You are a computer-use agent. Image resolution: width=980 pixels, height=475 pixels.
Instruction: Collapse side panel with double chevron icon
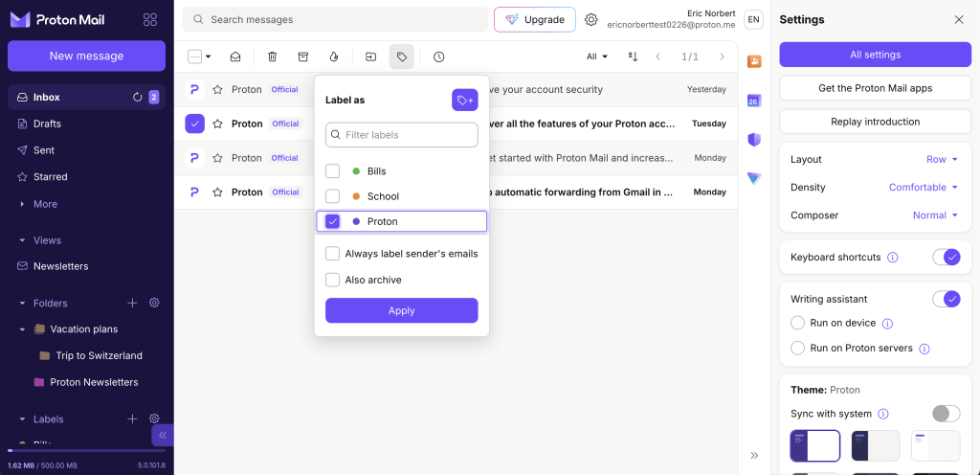click(x=754, y=455)
